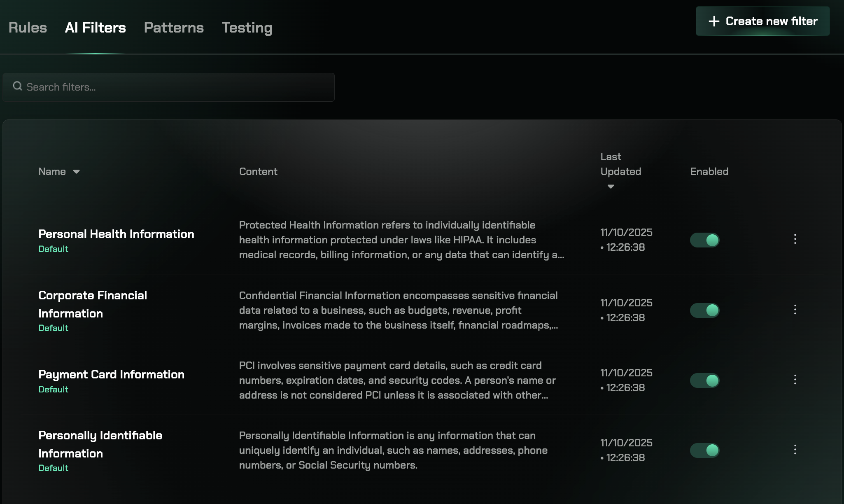844x504 pixels.
Task: Toggle Payment Card Information filter off
Action: tap(704, 380)
